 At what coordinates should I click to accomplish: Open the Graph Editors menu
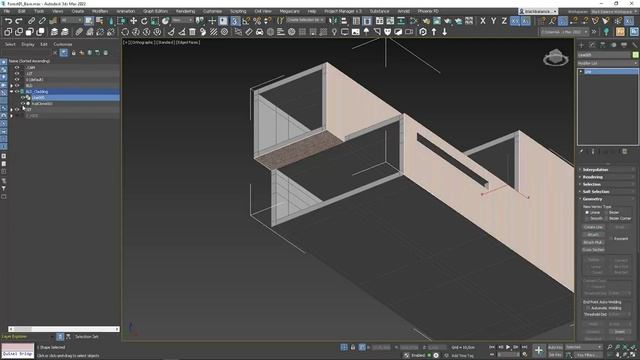click(155, 11)
